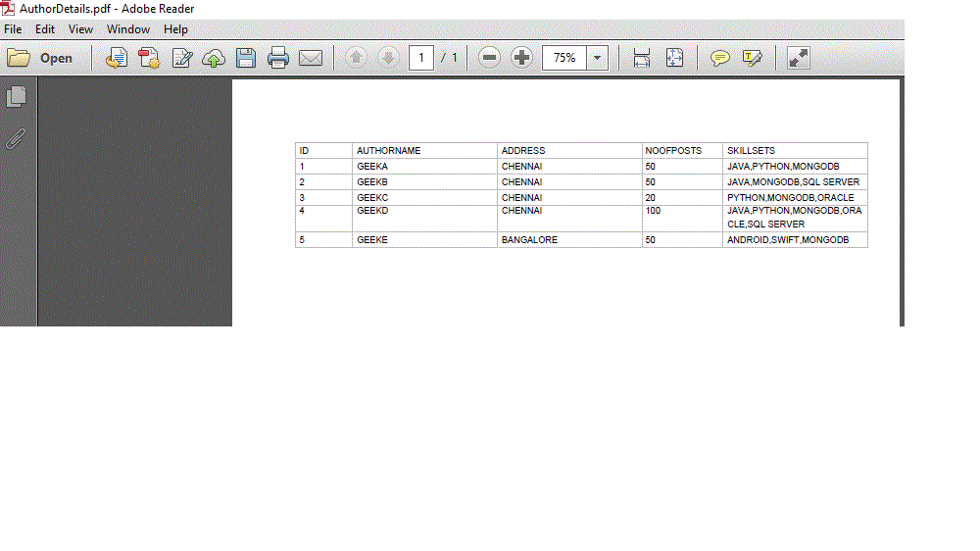This screenshot has width=980, height=551.
Task: Open the zoom percentage dropdown arrow
Action: point(598,58)
